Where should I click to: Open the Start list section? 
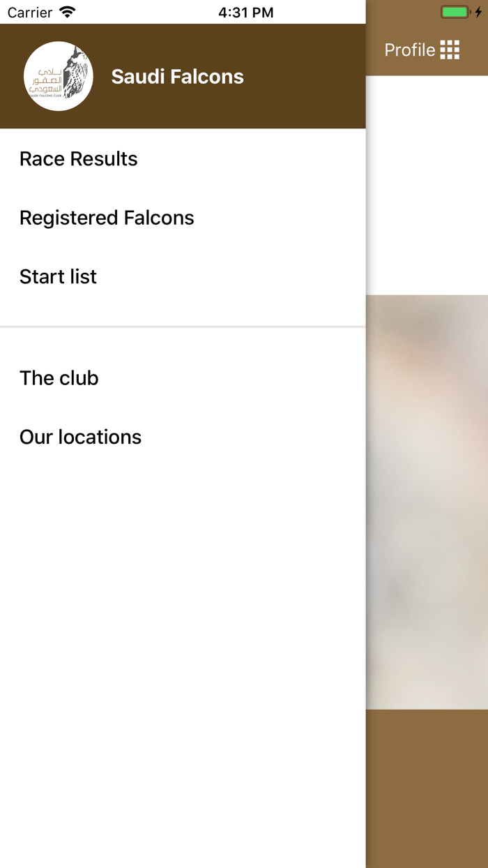coord(58,276)
